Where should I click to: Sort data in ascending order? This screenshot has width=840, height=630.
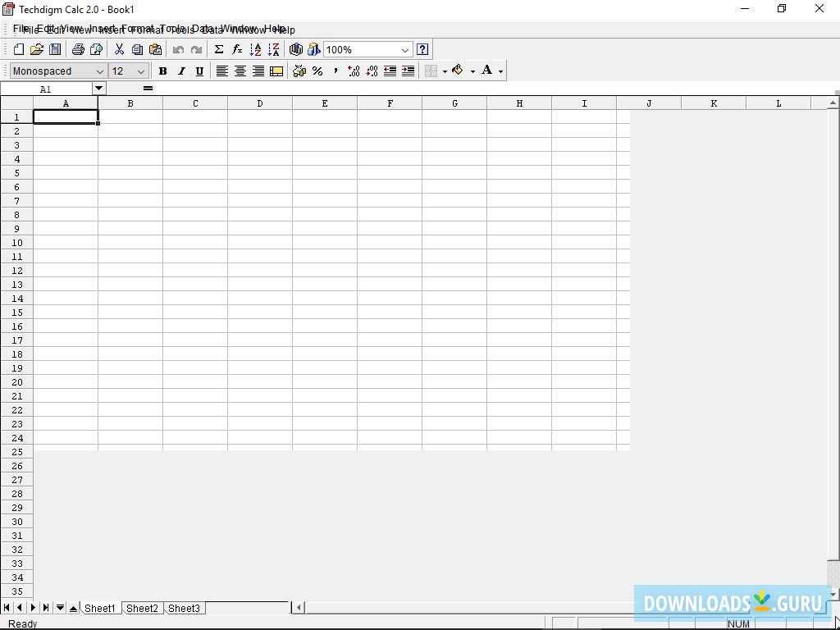click(255, 49)
